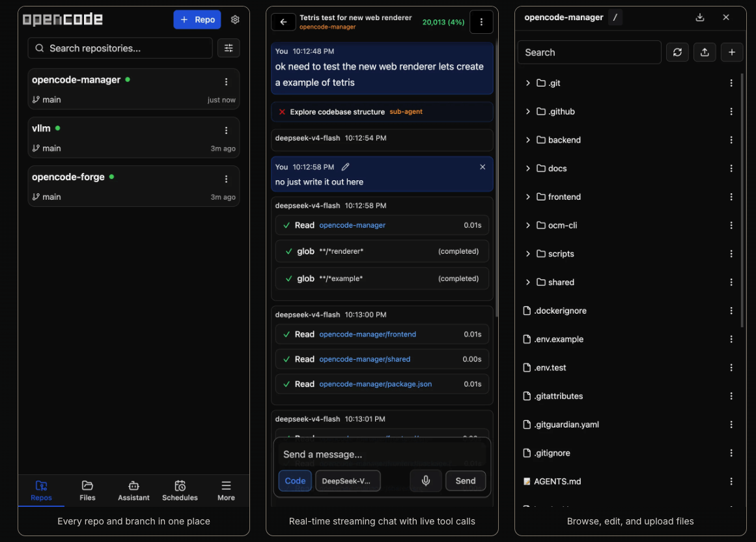Open the More tab

pos(226,491)
